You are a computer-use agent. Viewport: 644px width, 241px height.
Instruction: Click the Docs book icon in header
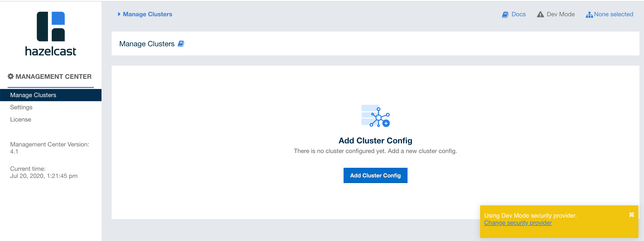click(505, 14)
